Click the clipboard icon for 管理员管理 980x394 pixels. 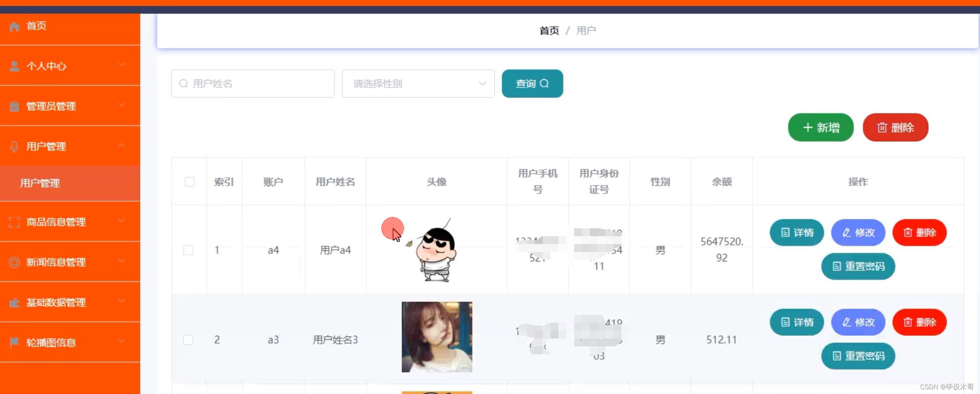(15, 106)
